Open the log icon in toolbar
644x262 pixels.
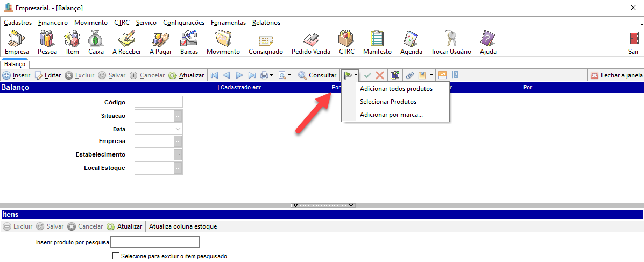pyautogui.click(x=443, y=75)
